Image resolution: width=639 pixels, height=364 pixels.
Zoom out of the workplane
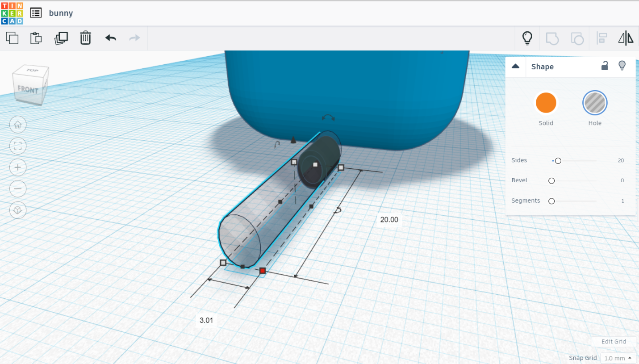[x=18, y=188]
